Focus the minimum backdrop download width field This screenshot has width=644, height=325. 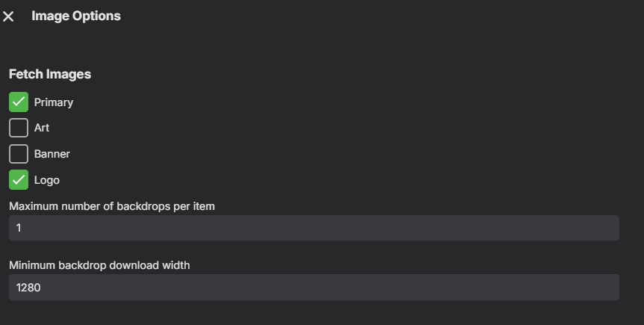coord(313,287)
